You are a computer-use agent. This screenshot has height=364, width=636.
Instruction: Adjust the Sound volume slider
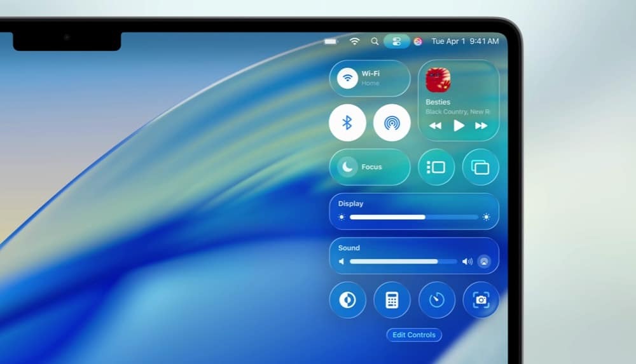click(403, 262)
